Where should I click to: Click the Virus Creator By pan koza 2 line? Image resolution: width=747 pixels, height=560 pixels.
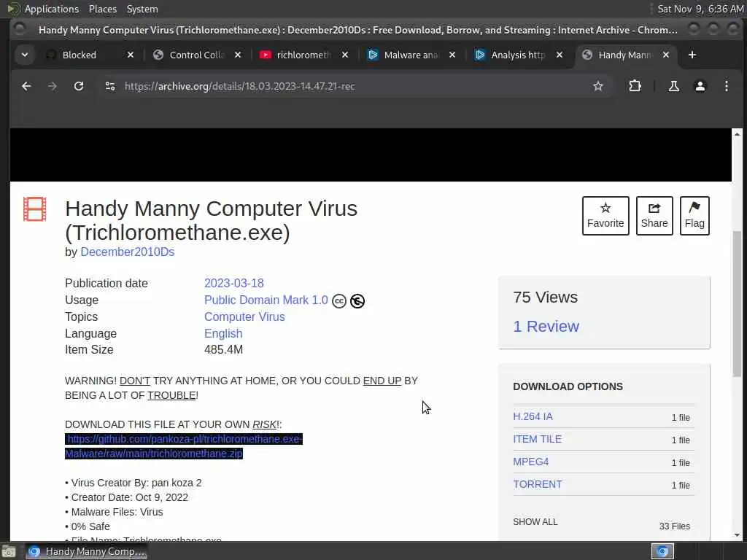click(x=133, y=483)
